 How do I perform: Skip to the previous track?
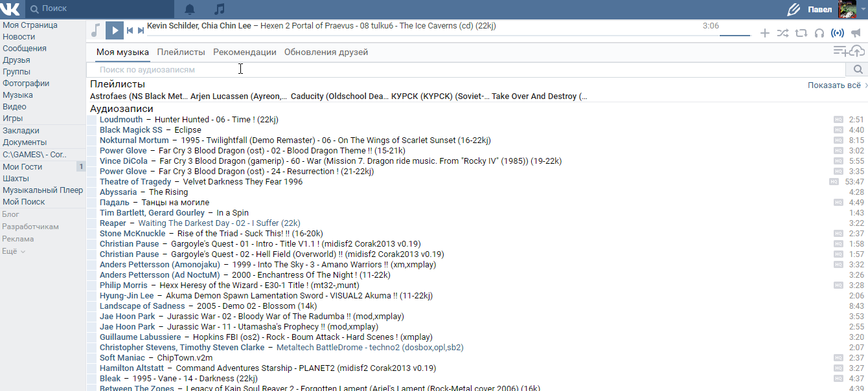click(130, 30)
